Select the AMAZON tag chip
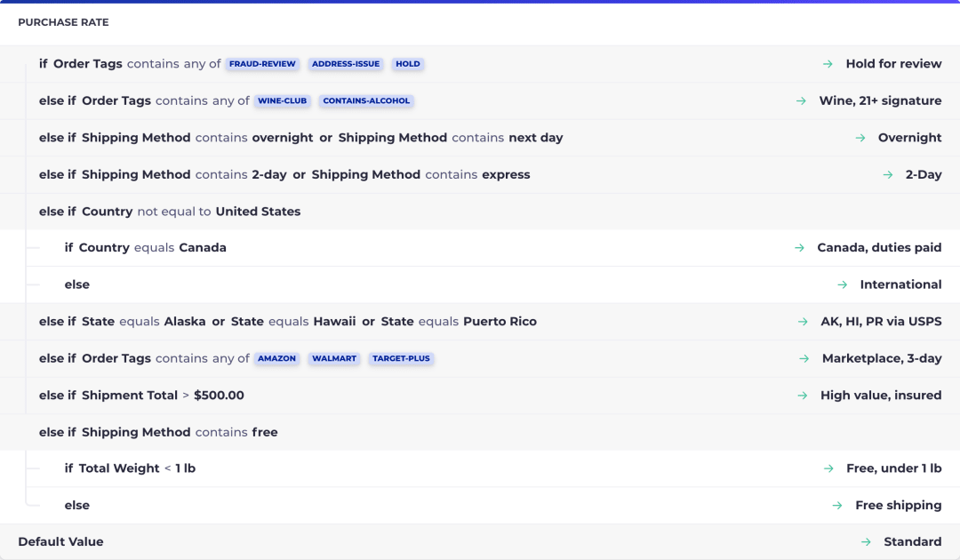 click(276, 358)
